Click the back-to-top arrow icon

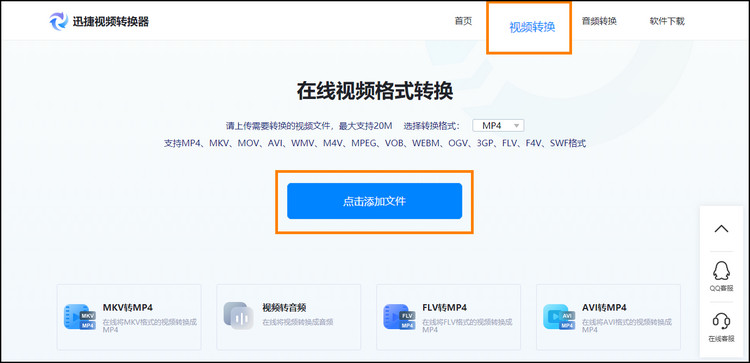coord(721,229)
